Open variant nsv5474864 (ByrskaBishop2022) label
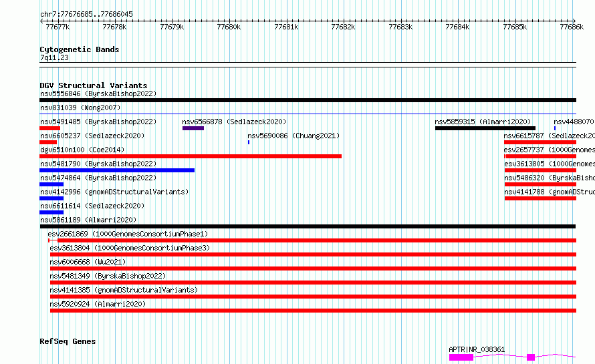Viewport: 595px width, 364px height. click(x=98, y=178)
